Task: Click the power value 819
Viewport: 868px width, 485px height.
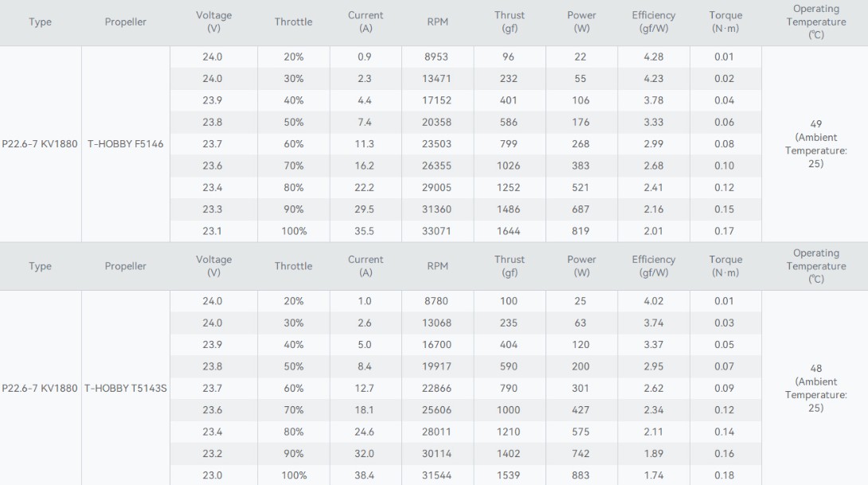Action: pos(581,231)
